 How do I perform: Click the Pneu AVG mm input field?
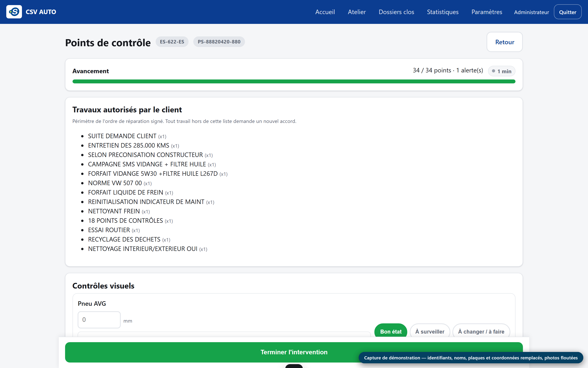coord(99,320)
